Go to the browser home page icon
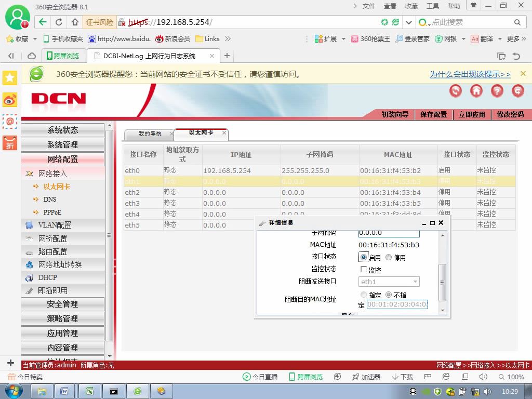This screenshot has height=399, width=532. 75,22
